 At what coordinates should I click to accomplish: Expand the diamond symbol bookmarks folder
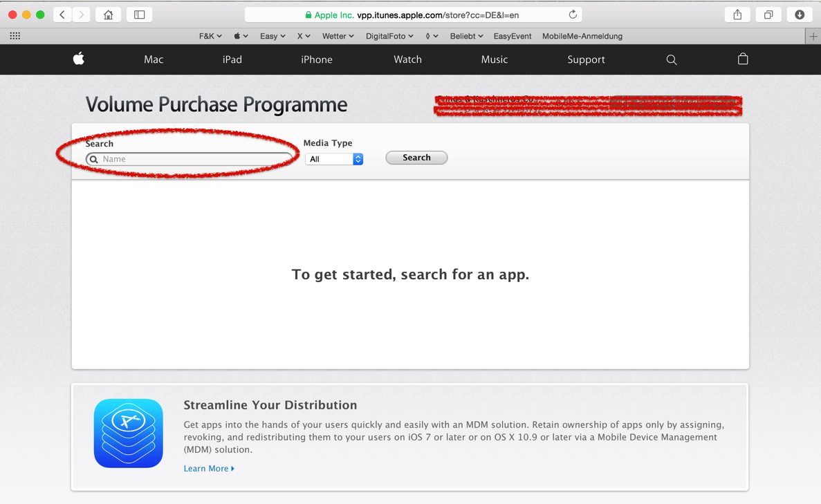(432, 36)
